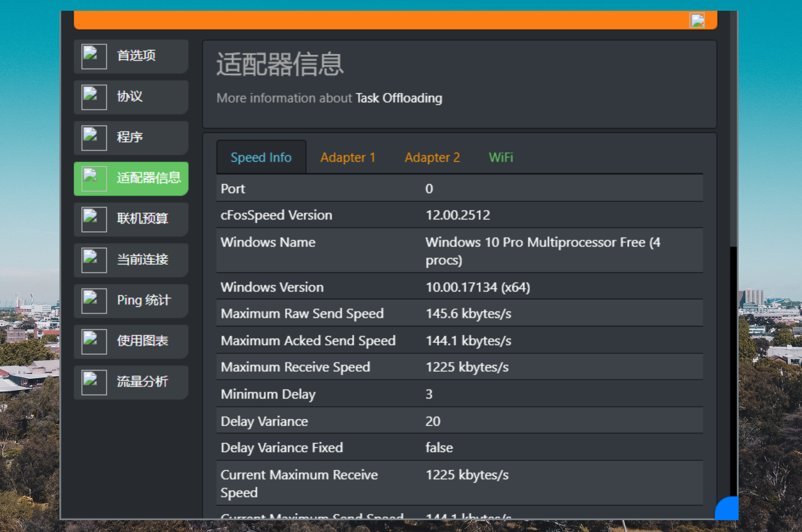802x532 pixels.
Task: Click the broken image icon in orange bar
Action: pyautogui.click(x=697, y=20)
